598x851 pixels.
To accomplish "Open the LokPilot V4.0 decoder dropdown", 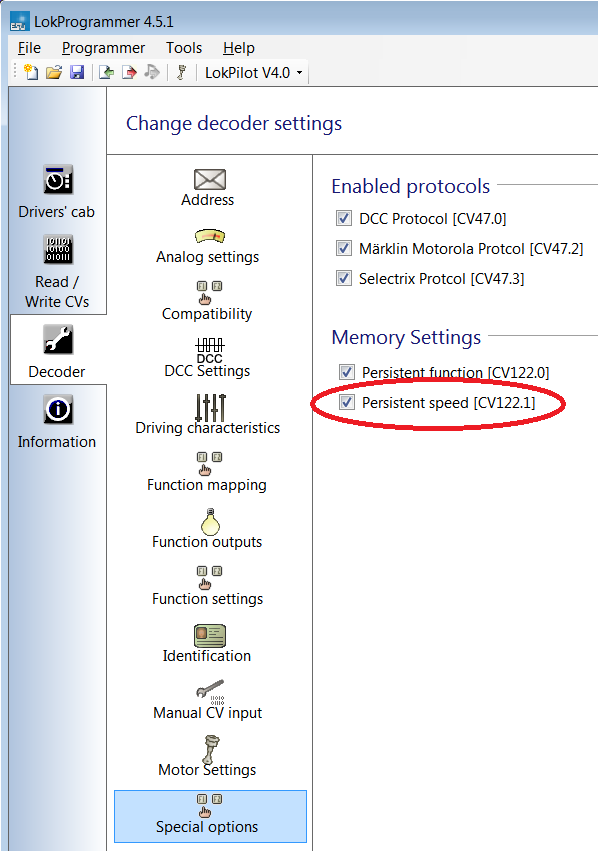I will click(x=253, y=73).
